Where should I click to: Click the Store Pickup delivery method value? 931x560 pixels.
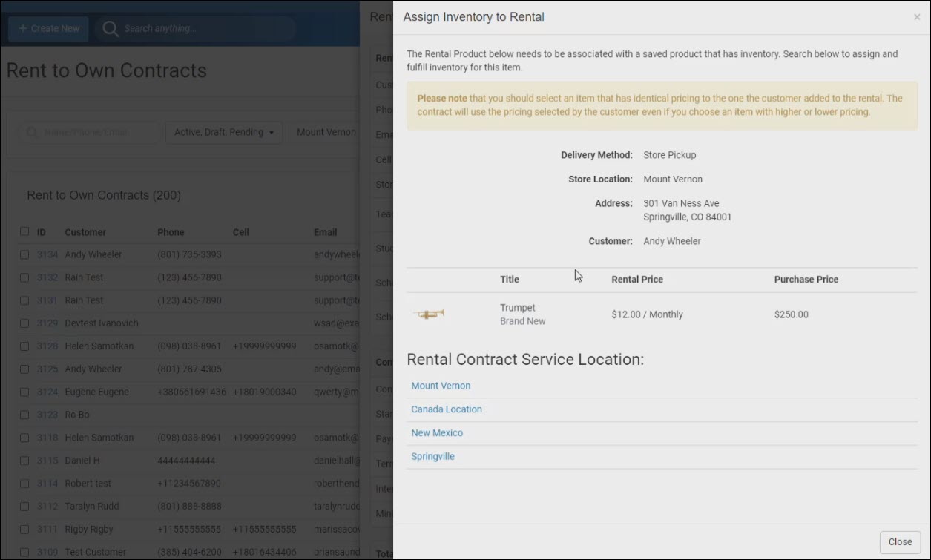point(670,155)
